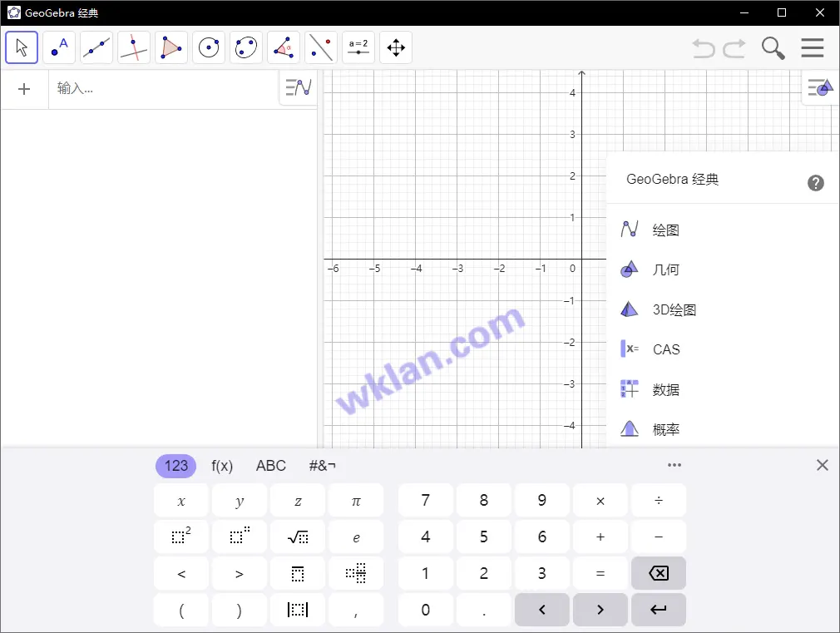This screenshot has height=633, width=840.
Task: Choose the 3D绘图 perspective
Action: (724, 309)
